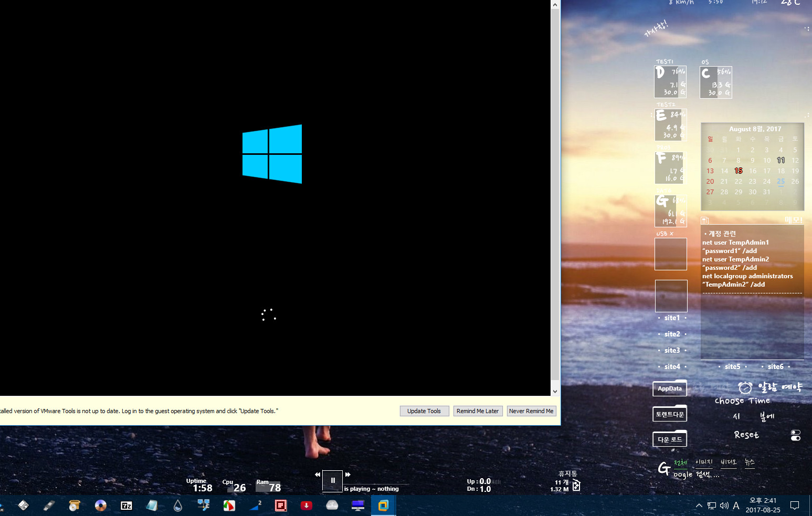Open the site4 shortcut
812x516 pixels.
672,366
